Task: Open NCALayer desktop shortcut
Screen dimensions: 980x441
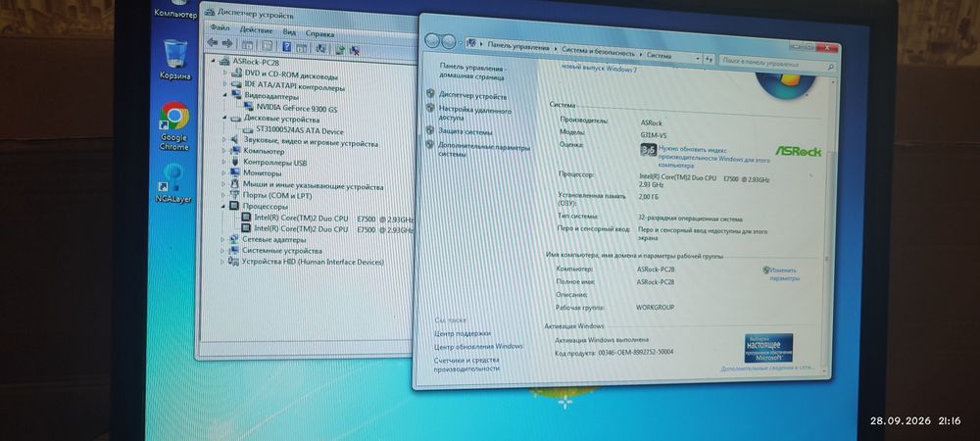Action: [173, 183]
